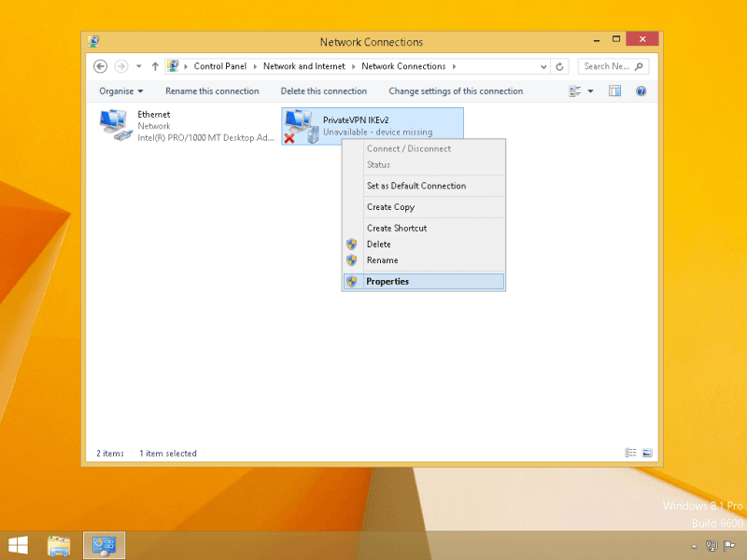Click the PrivateVPN IKEv2 connection icon

pos(299,125)
